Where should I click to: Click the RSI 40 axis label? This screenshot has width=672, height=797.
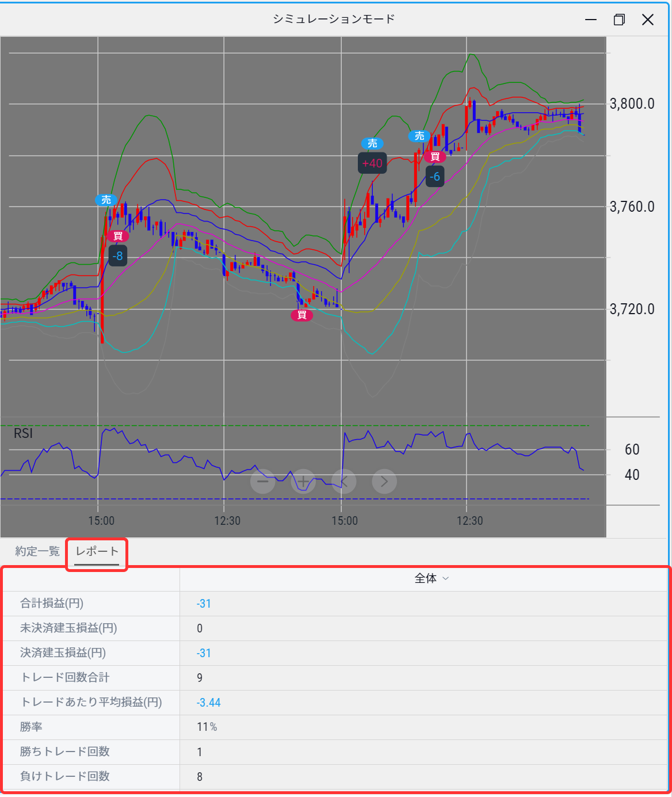coord(632,475)
